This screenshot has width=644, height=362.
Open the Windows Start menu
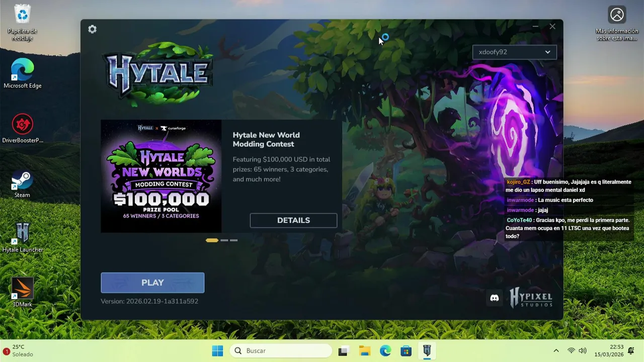pos(217,351)
